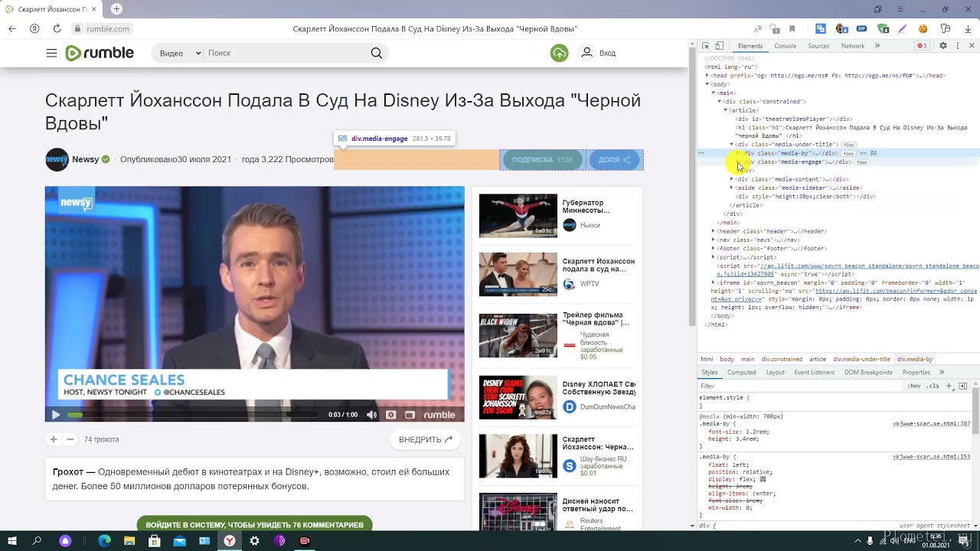This screenshot has height=551, width=980.
Task: Open Microsoft Edge from the taskbar
Action: [105, 540]
